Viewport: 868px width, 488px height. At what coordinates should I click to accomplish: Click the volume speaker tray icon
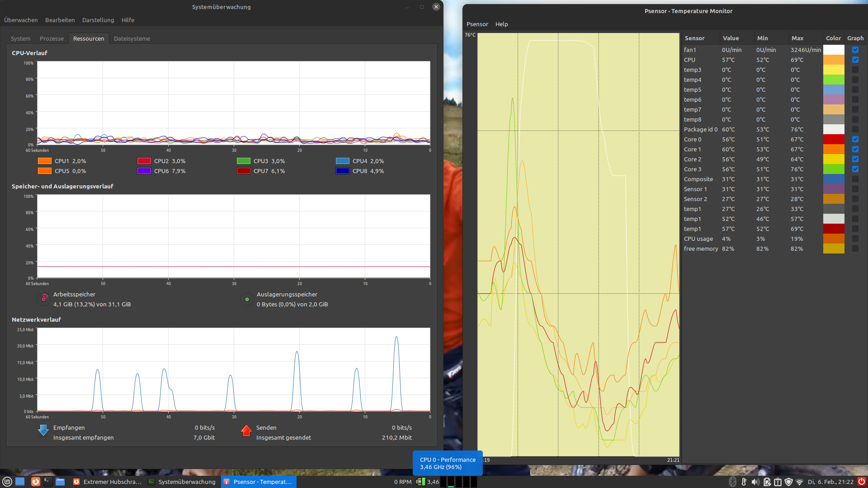[x=755, y=482]
